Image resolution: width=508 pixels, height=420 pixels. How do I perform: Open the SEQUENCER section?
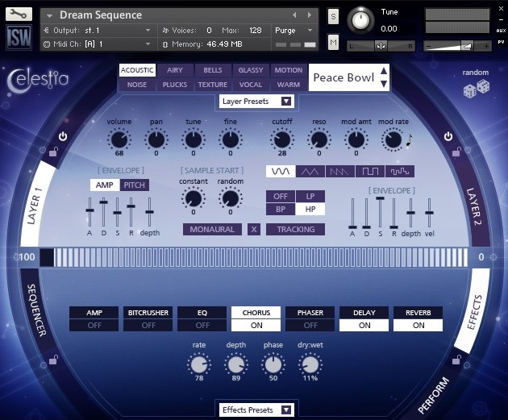[36, 310]
